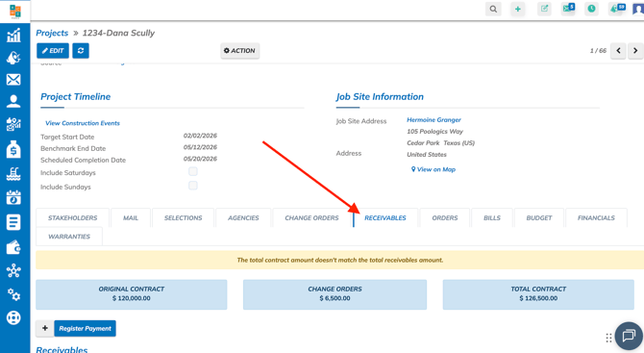The image size is (644, 353).
Task: Open the Action dropdown button
Action: [x=240, y=51]
